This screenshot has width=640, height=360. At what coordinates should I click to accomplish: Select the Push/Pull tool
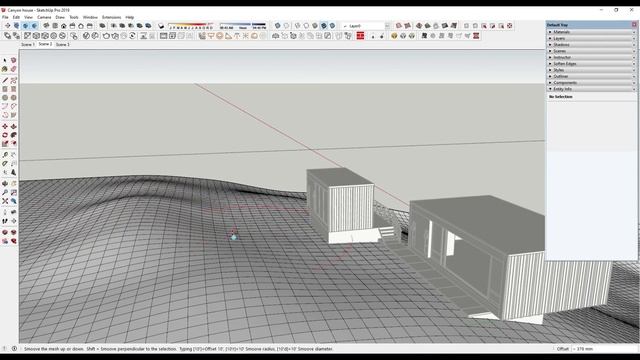13,126
